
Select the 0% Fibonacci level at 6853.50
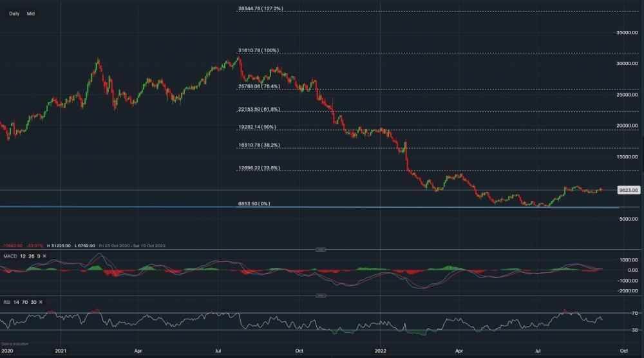click(254, 203)
